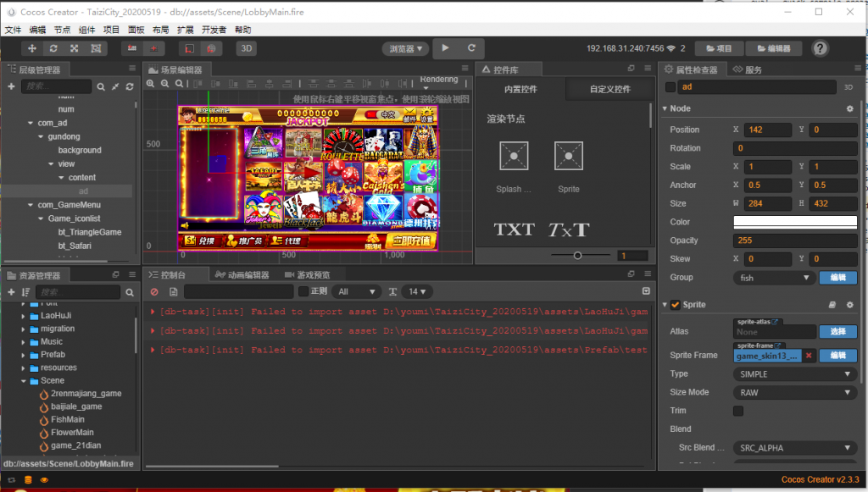The height and width of the screenshot is (492, 868).
Task: Toggle the Sprite component enabled checkbox
Action: click(676, 305)
